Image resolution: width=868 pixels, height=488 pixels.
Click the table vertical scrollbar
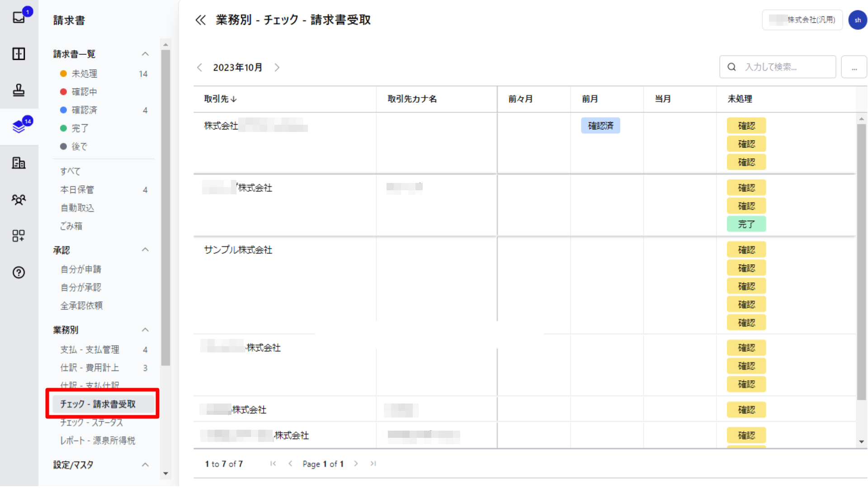[x=861, y=261]
